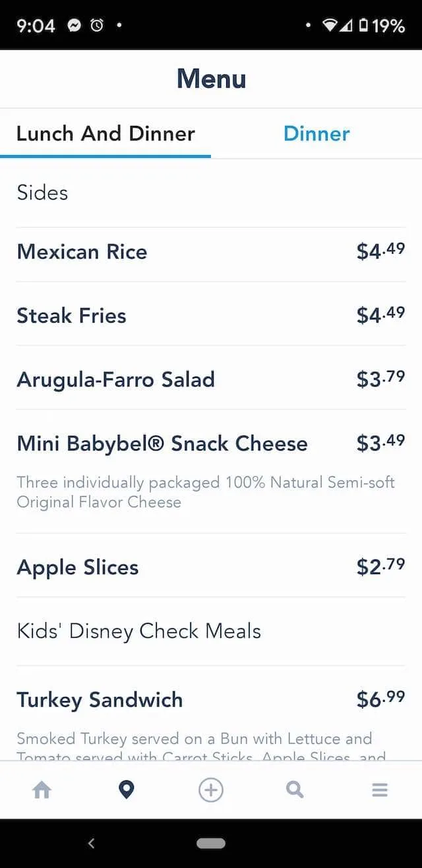Select the Mexican Rice item
This screenshot has width=422, height=868.
pos(211,251)
